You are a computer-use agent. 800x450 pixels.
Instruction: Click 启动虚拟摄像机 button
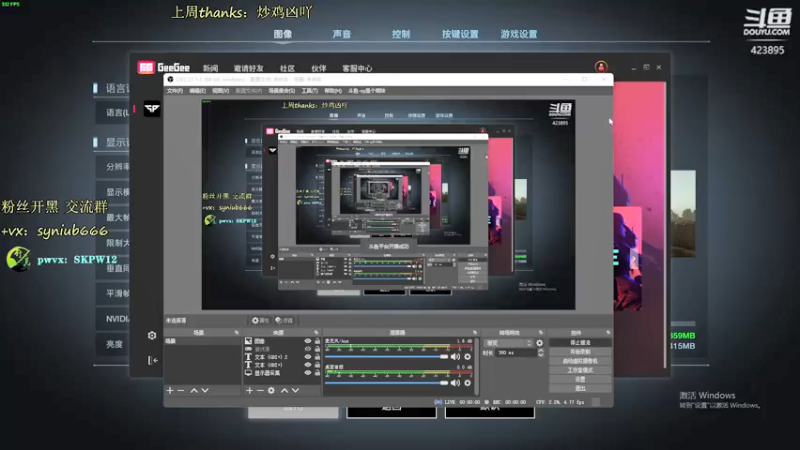click(580, 361)
